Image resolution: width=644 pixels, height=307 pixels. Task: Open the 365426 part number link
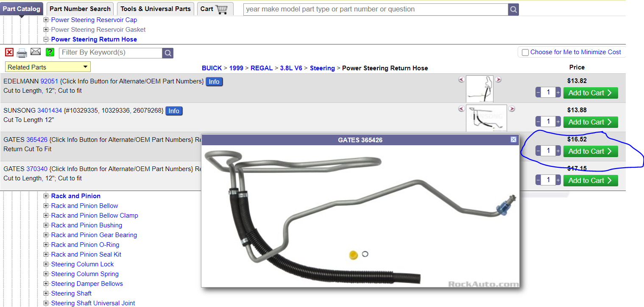[x=37, y=140]
